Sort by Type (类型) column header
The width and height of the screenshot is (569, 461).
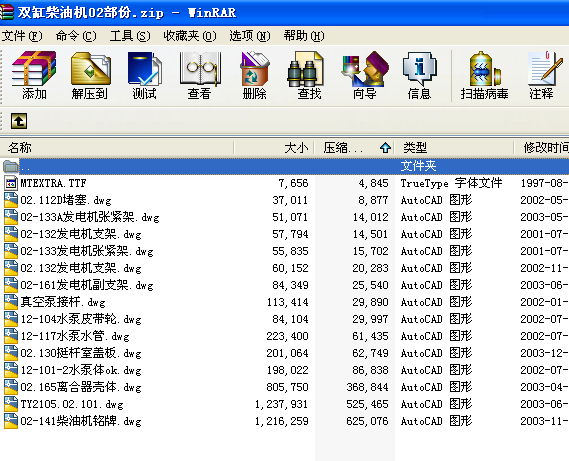click(x=454, y=148)
